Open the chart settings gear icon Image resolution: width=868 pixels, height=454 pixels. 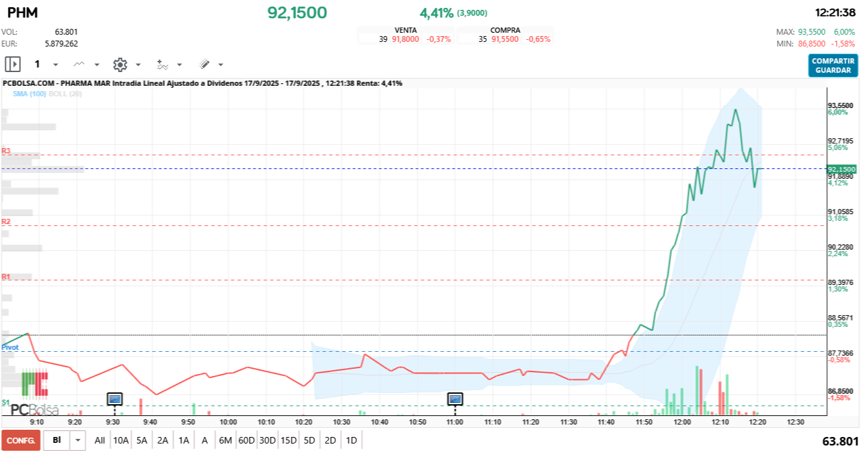click(120, 64)
